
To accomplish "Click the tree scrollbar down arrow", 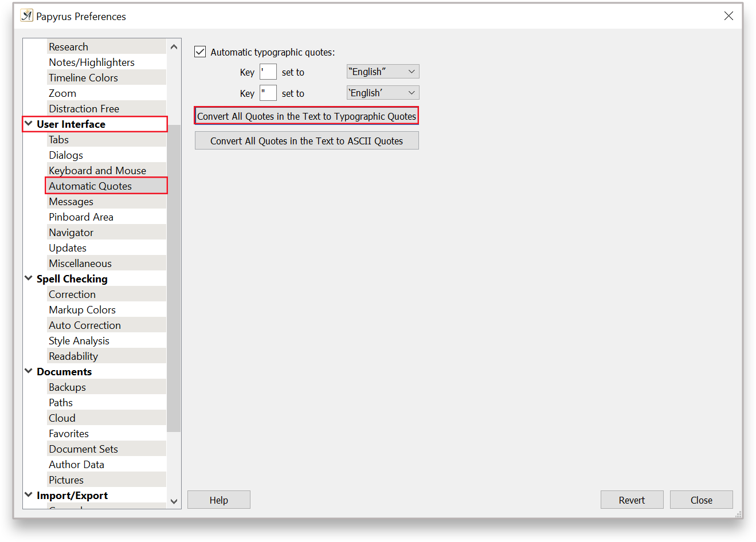I will click(x=174, y=501).
